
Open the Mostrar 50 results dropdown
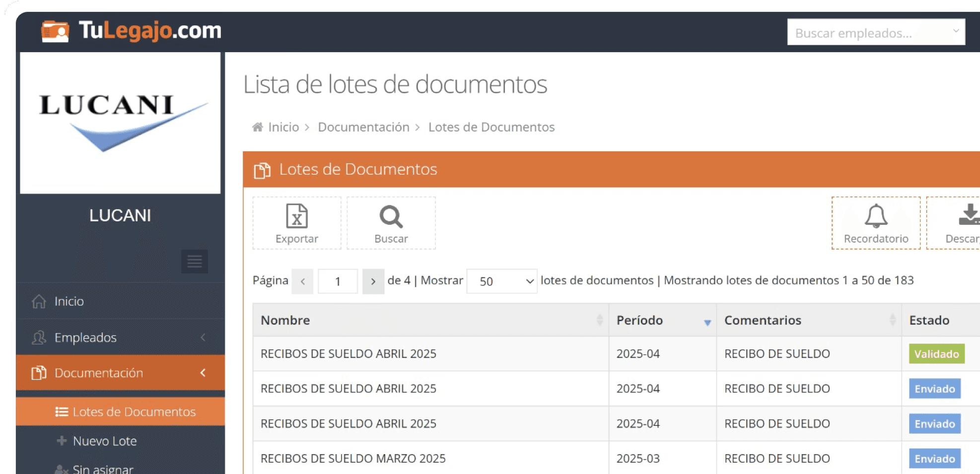click(x=501, y=281)
